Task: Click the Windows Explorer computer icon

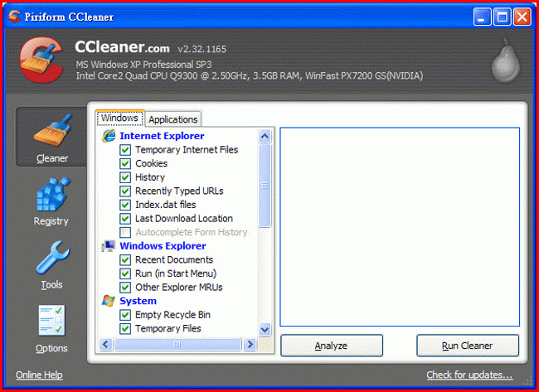Action: click(x=109, y=246)
